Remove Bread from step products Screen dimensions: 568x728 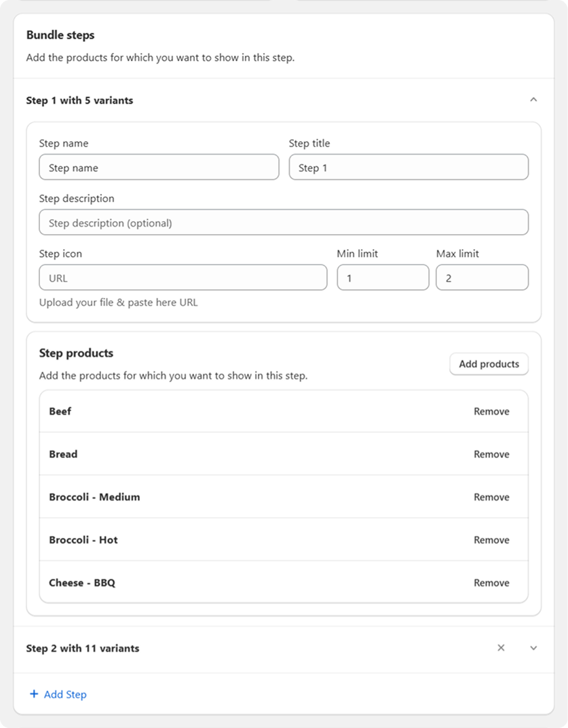click(x=491, y=454)
